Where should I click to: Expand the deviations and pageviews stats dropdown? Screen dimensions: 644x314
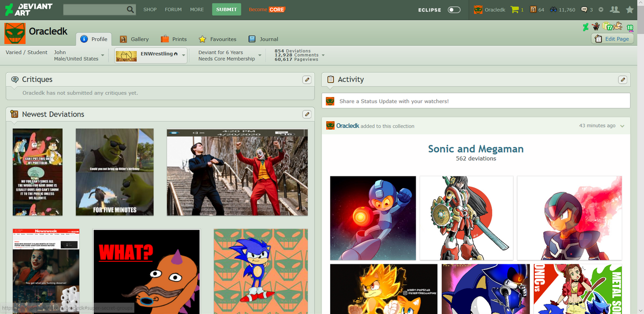point(323,55)
